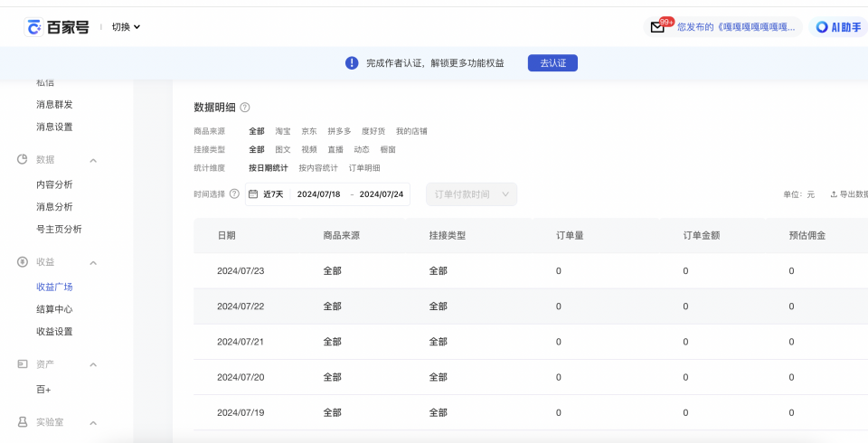Open 收益设置 in sidebar
868x443 pixels.
[x=54, y=332]
